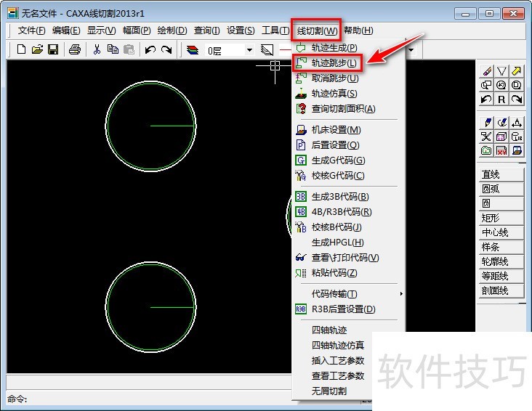
Task: Open the 0层 layer dropdown
Action: click(250, 50)
